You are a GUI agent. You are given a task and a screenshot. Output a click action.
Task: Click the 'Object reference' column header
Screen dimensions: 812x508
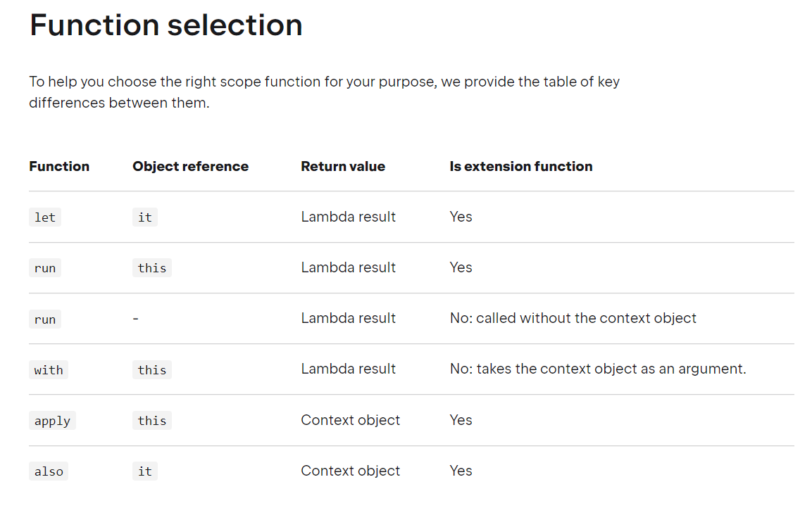coord(191,166)
